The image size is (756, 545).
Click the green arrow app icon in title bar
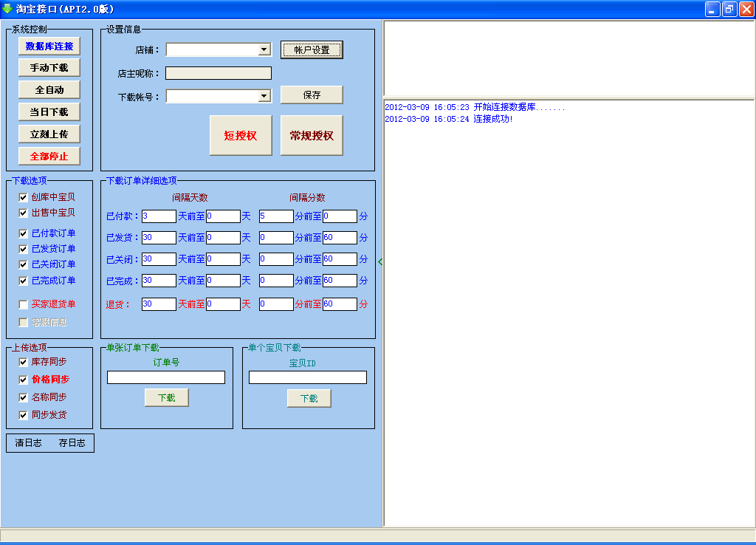point(8,9)
